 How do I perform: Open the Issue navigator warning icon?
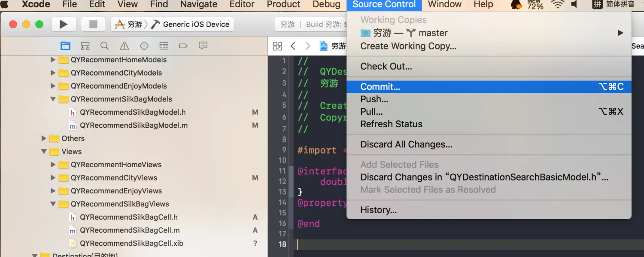[125, 46]
